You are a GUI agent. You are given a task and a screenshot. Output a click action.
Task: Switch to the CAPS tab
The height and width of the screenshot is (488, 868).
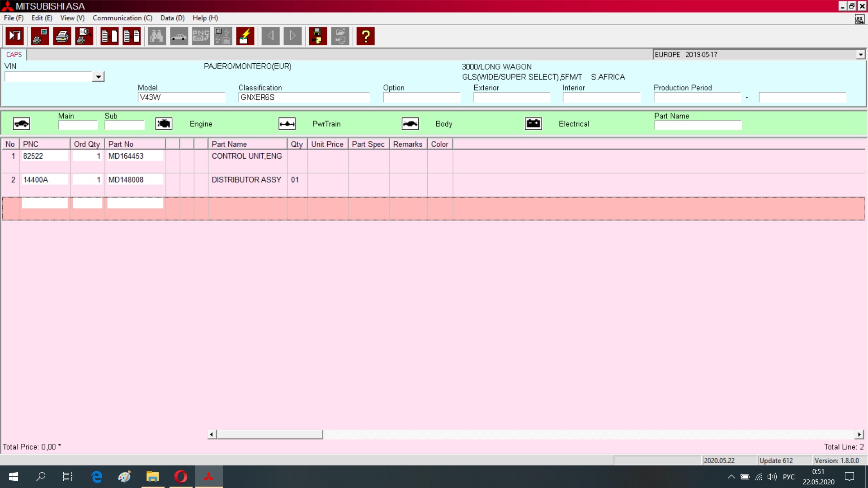pos(14,55)
